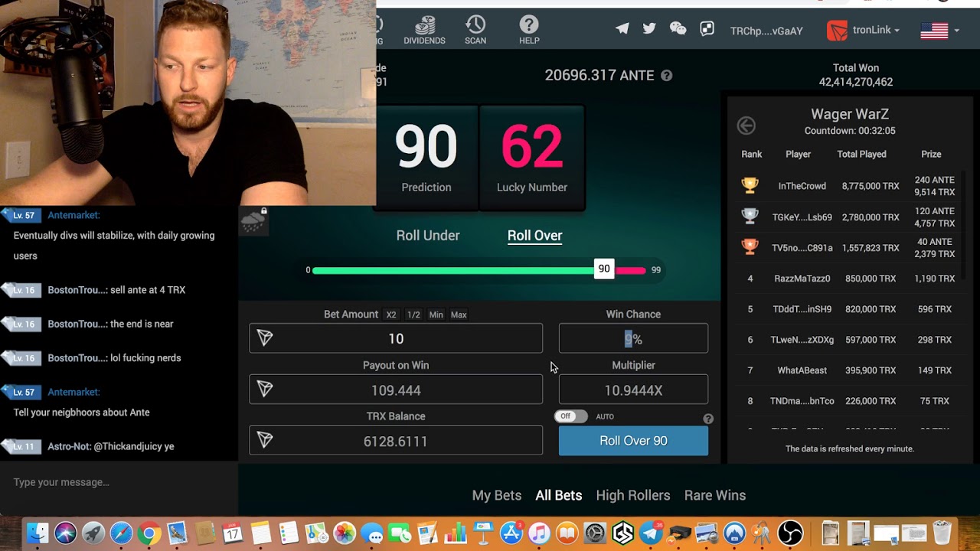
Task: Click the cloud lock icon above the chat
Action: tap(253, 220)
